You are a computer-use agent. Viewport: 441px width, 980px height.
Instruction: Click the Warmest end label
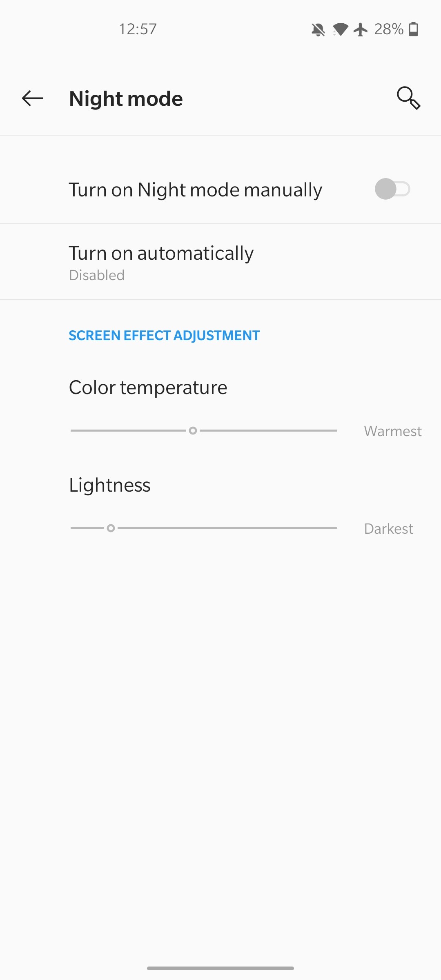click(x=393, y=431)
